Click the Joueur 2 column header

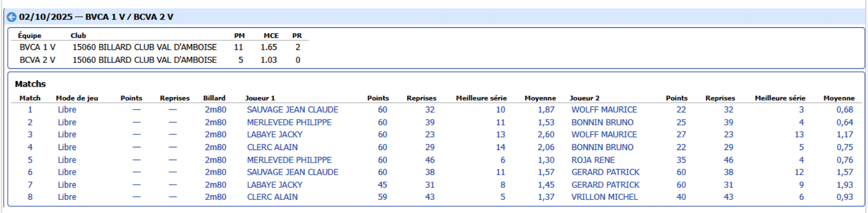[584, 98]
